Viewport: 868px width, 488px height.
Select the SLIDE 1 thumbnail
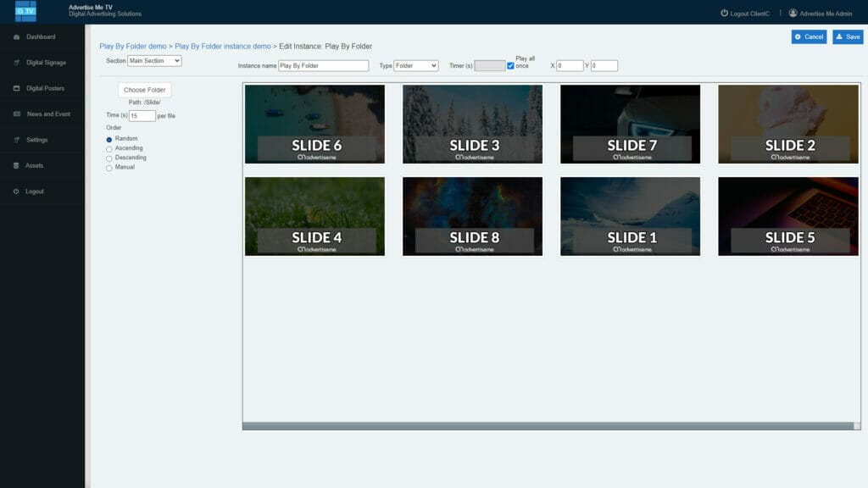click(x=630, y=215)
